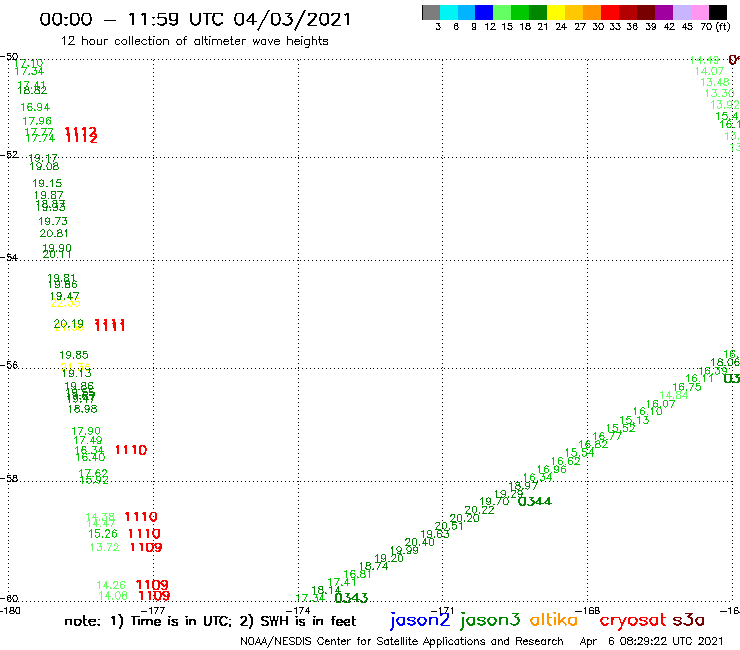Click the subtitle '12 hour collection of altimeter wave heights'

click(x=194, y=41)
